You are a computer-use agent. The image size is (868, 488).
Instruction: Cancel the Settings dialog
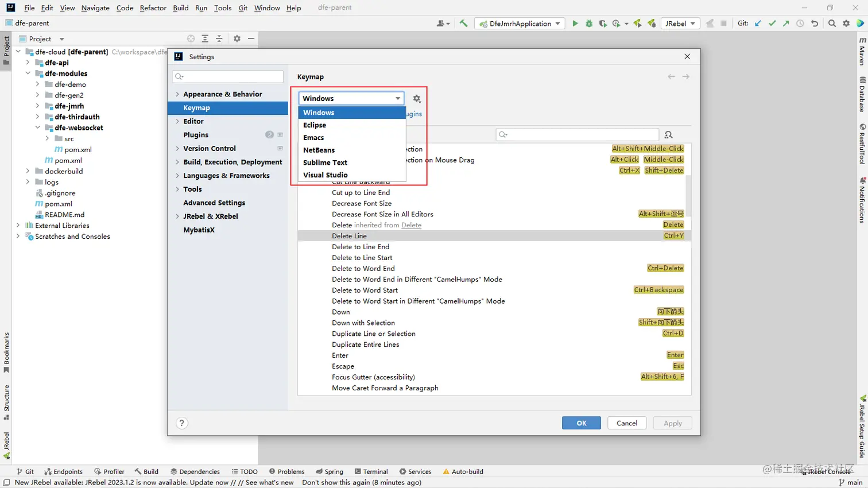tap(627, 423)
